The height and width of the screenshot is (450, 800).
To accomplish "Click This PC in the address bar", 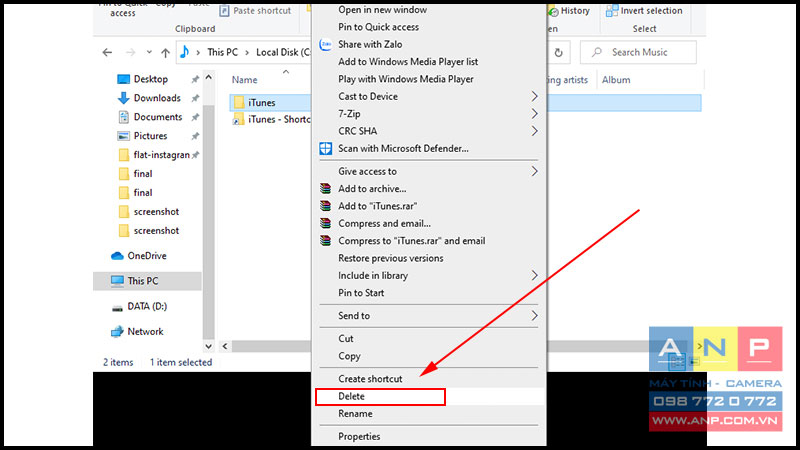I will (x=222, y=52).
